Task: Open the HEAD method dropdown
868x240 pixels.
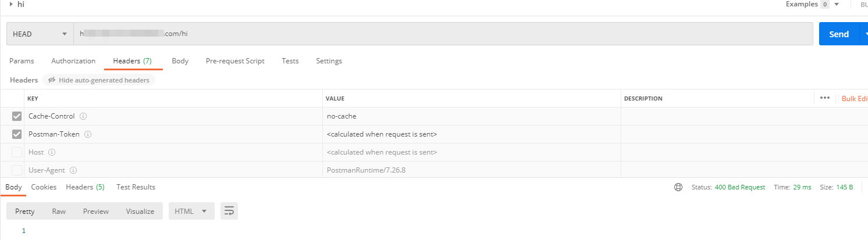Action: click(x=40, y=34)
